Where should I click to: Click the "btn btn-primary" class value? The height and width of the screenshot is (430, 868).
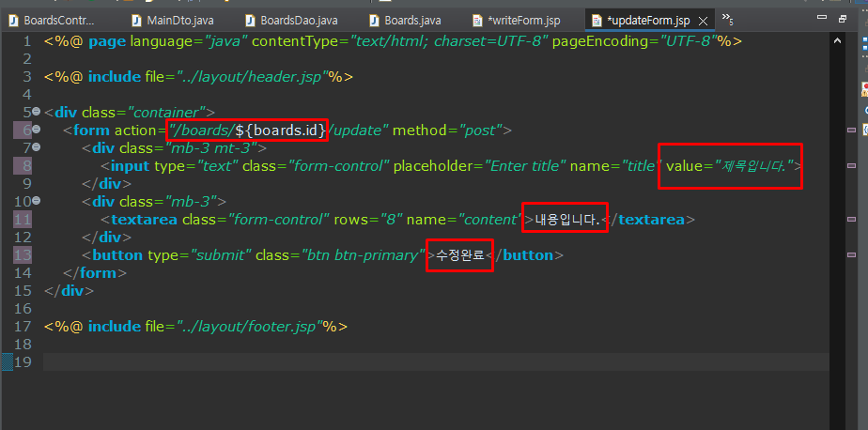362,255
